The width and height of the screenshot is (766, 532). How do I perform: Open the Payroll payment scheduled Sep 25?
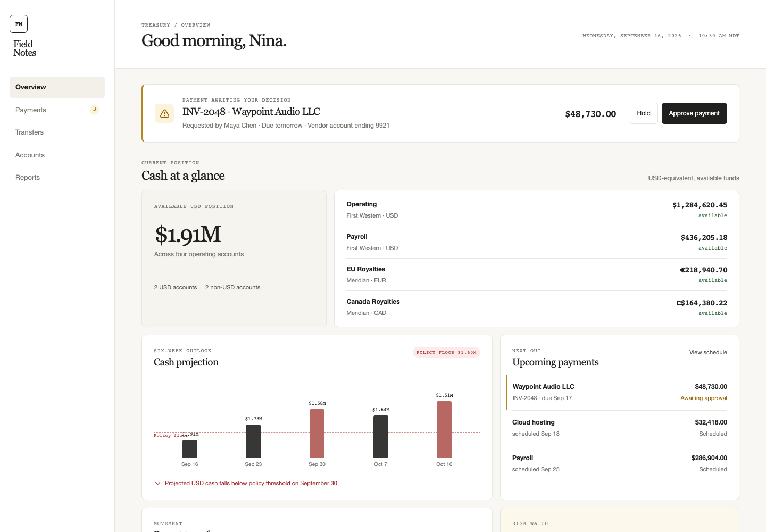pos(619,464)
